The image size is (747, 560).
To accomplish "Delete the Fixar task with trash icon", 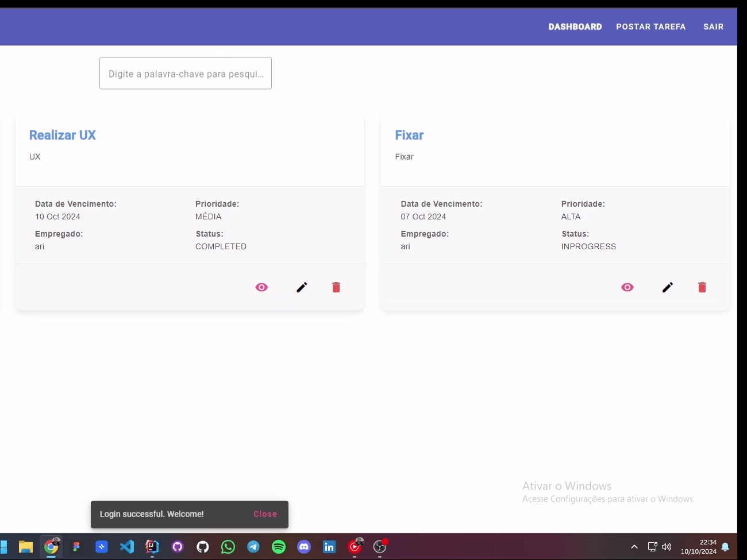I will 702,287.
